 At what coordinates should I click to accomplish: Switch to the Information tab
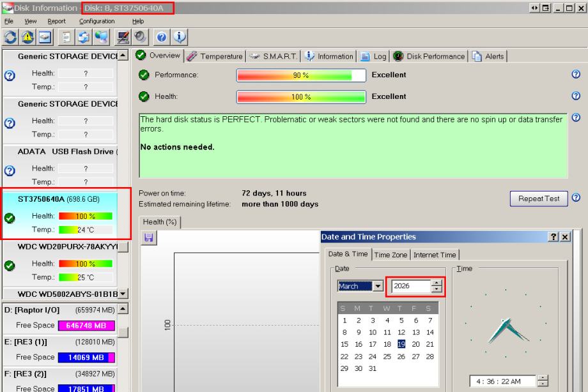(x=329, y=56)
